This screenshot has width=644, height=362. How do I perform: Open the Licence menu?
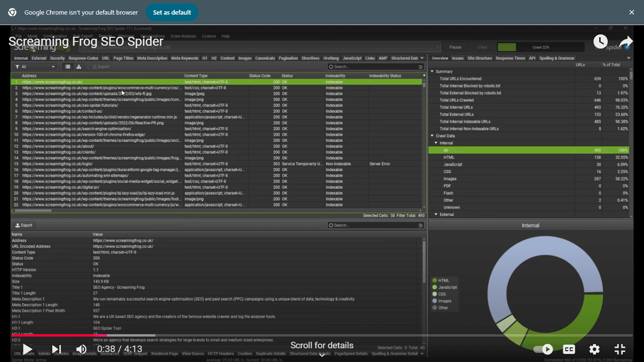click(209, 36)
